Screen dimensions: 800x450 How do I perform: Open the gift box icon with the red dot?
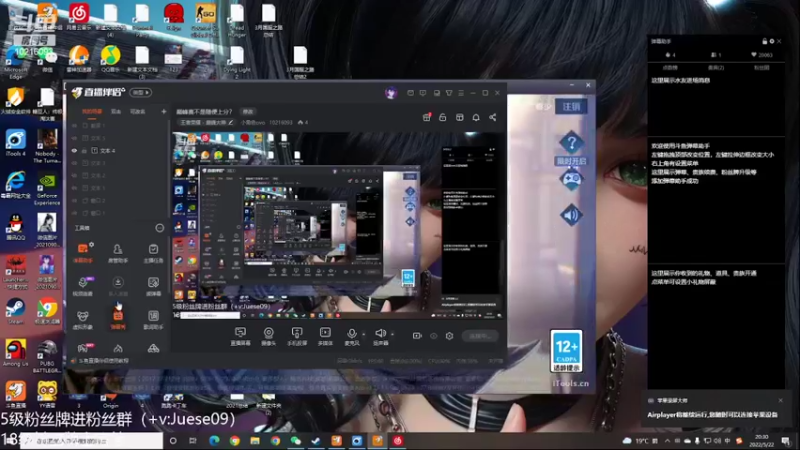427,117
